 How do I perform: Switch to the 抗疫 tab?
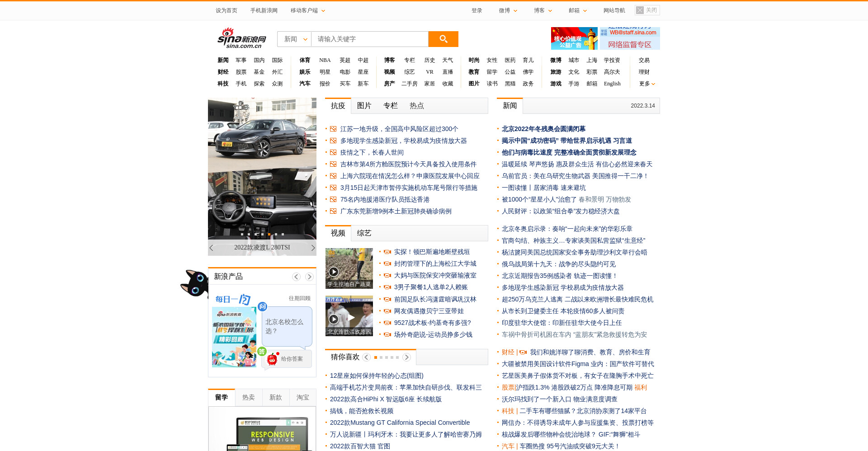point(338,106)
